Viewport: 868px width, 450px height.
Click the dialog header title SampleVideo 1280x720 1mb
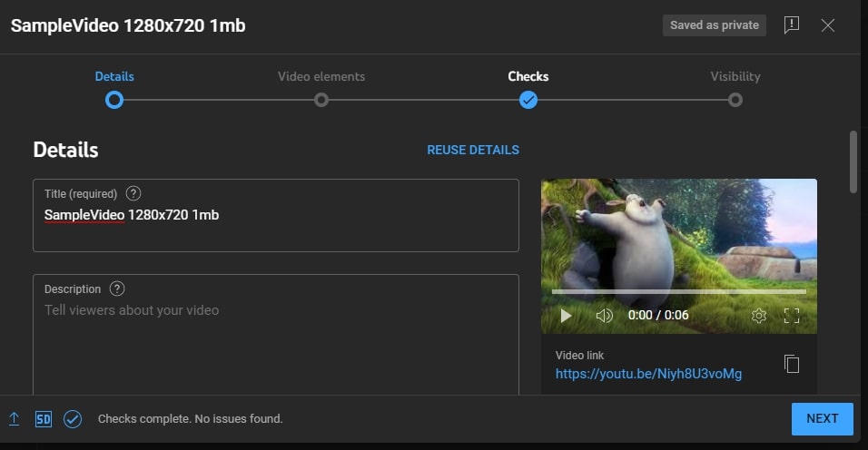(x=128, y=25)
